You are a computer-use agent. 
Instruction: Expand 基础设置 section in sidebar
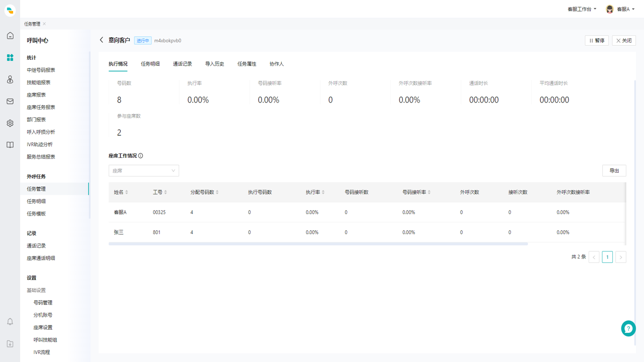point(36,290)
